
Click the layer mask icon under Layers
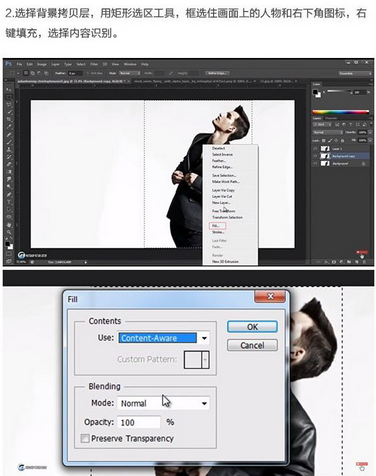(334, 262)
